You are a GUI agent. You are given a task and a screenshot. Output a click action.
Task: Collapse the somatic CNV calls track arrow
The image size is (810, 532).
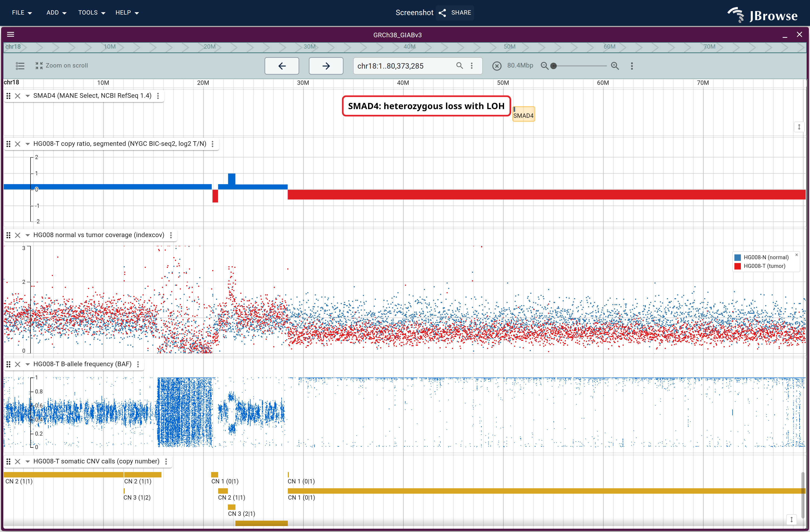coord(28,462)
